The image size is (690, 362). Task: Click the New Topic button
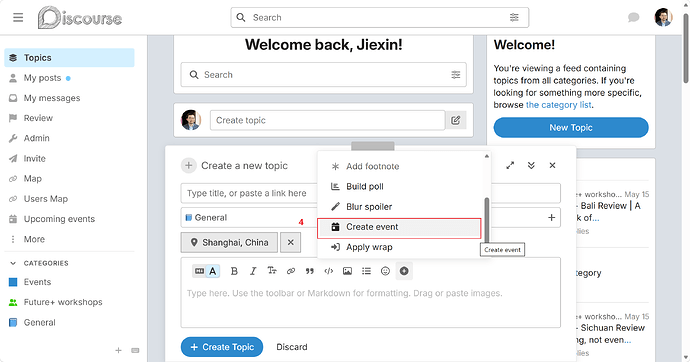[x=571, y=128]
